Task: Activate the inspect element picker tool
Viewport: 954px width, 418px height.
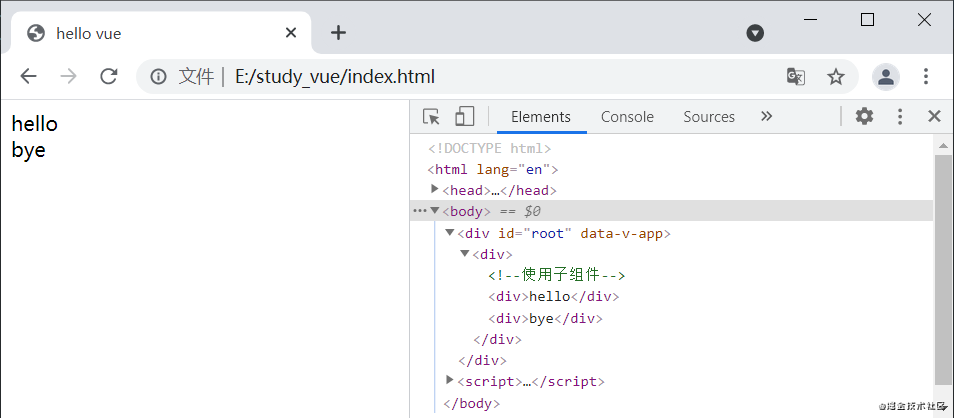Action: coord(431,116)
